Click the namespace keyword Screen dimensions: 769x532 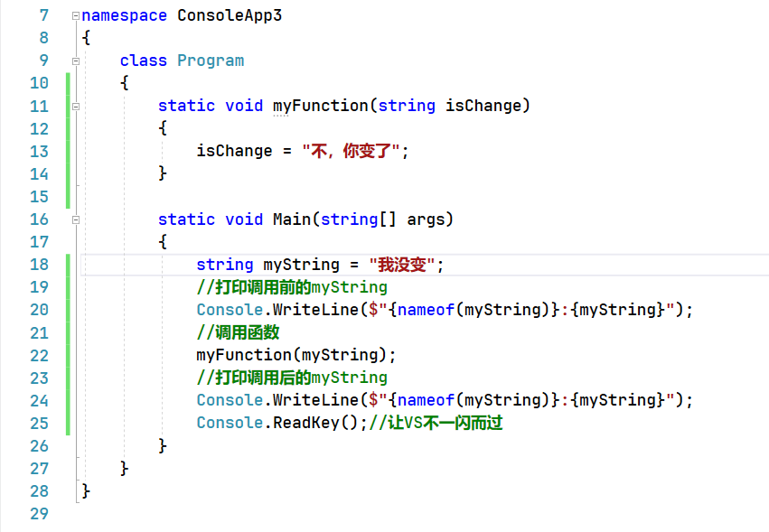click(x=124, y=16)
